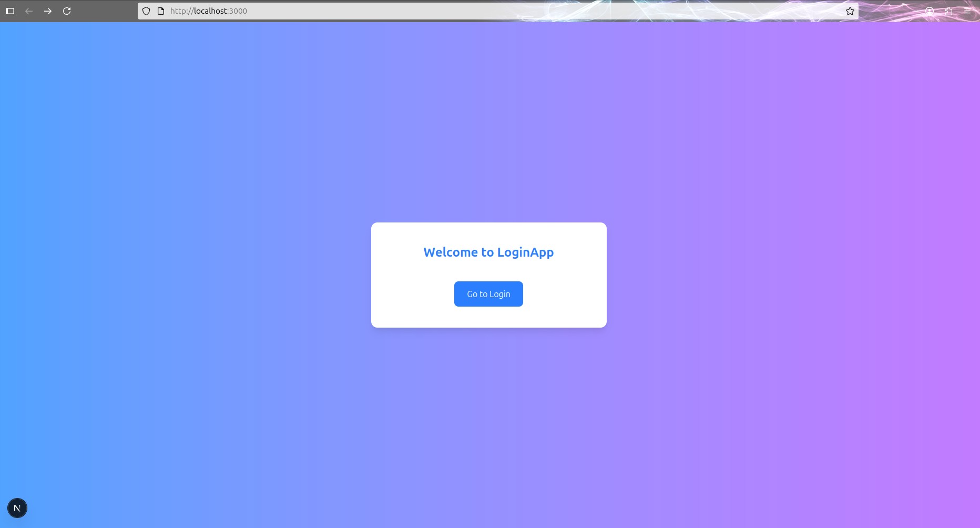Navigate forward with the forward arrow
The image size is (980, 528).
48,11
